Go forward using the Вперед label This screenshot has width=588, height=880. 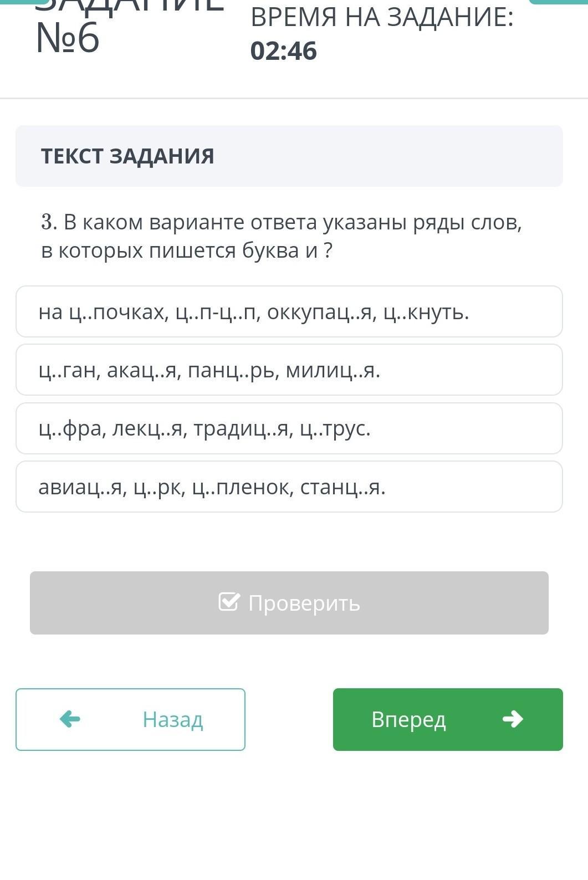point(408,719)
